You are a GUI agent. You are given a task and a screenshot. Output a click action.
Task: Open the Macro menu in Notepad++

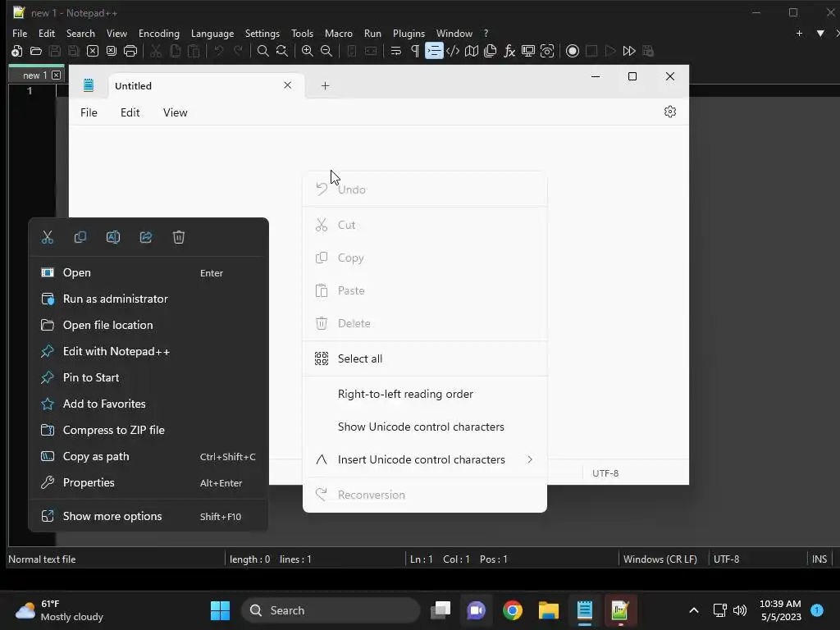point(339,33)
